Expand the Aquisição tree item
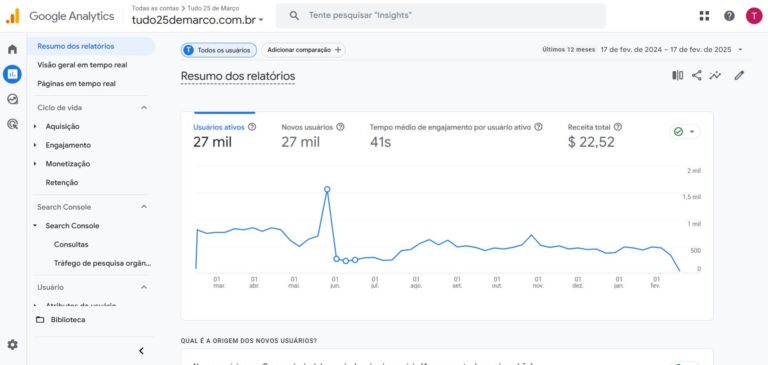The width and height of the screenshot is (768, 365). [35, 126]
